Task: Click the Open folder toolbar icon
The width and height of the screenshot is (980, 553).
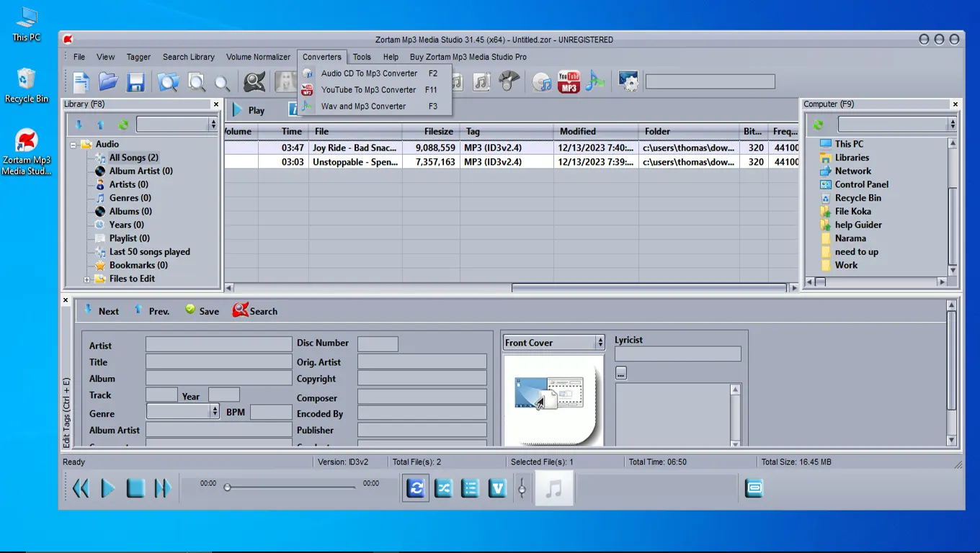Action: [109, 82]
